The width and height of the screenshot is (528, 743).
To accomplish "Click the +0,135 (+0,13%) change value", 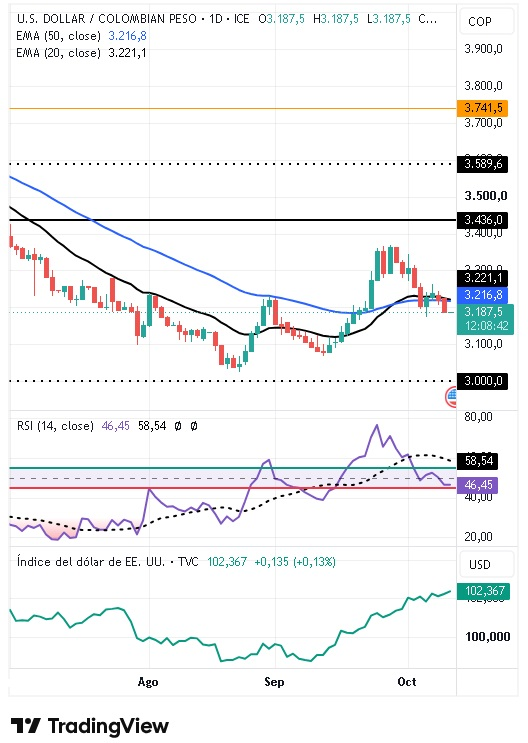I will [295, 562].
